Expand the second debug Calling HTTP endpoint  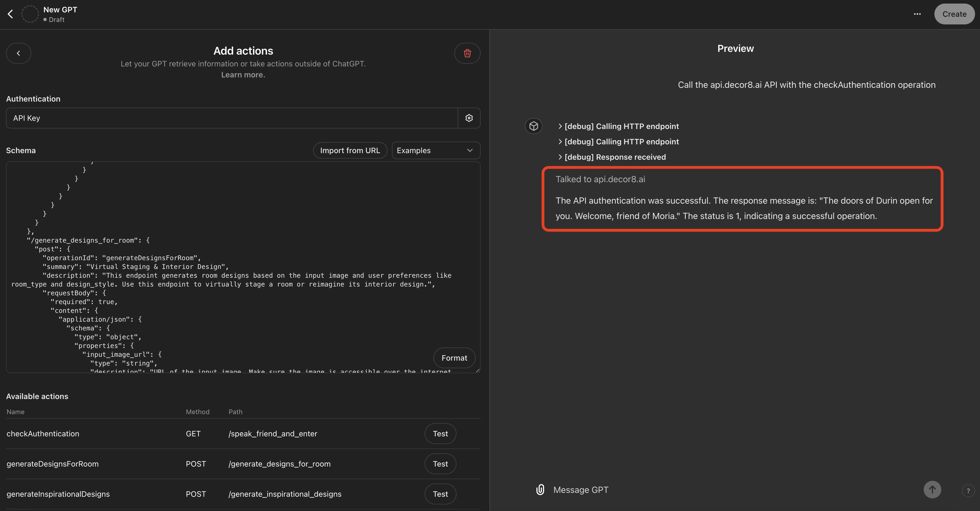pos(619,142)
